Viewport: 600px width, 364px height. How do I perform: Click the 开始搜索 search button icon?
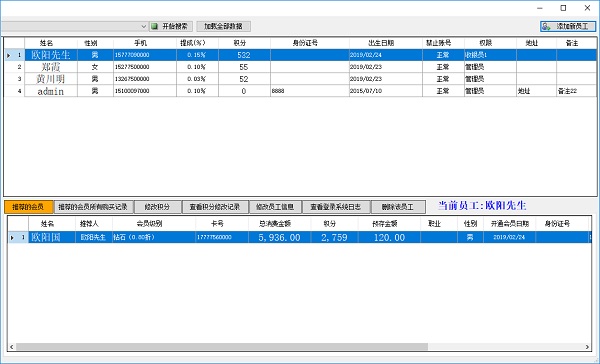point(171,26)
